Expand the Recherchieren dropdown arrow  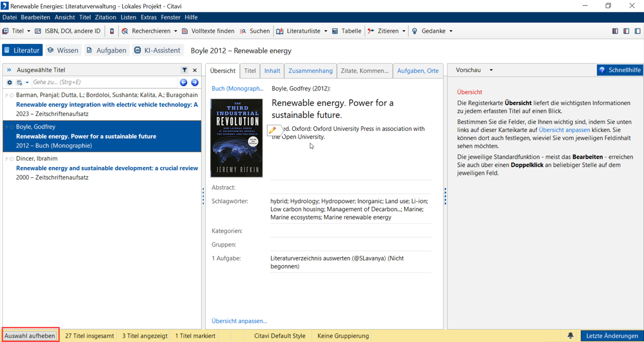click(176, 31)
